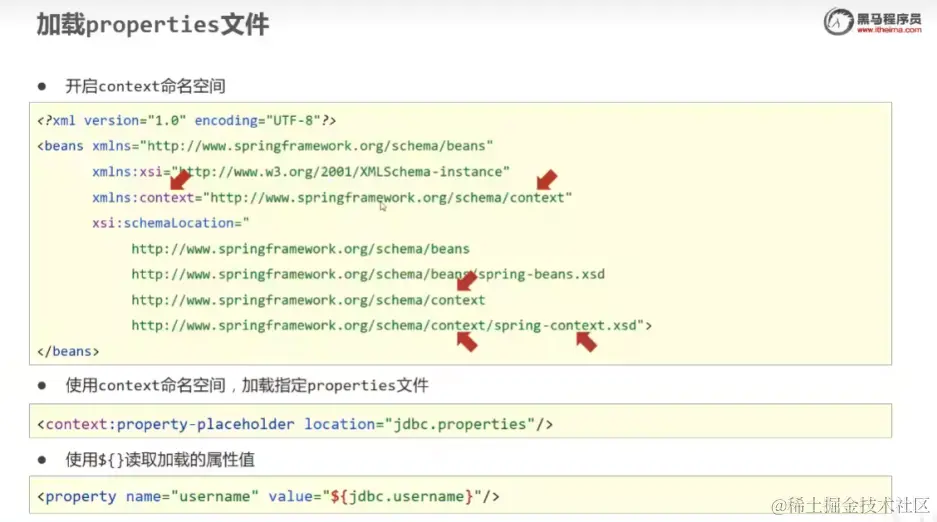Click the xmlns:xsi XMLSchema-instance line
This screenshot has width=937, height=522.
pos(301,172)
